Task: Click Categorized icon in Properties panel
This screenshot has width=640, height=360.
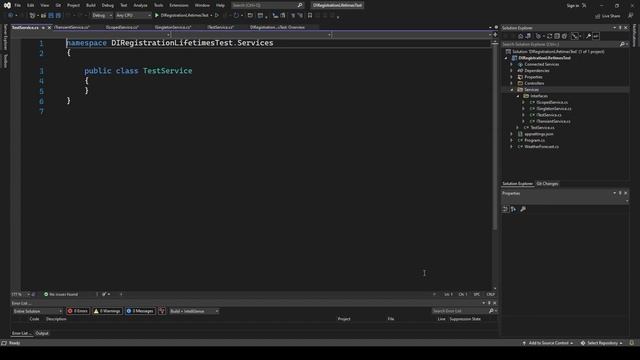Action: 505,209
